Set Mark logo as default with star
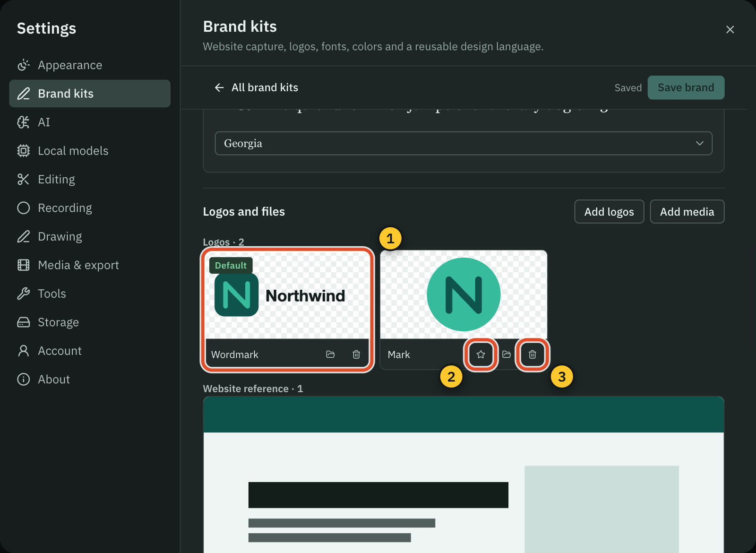Image resolution: width=756 pixels, height=553 pixels. pos(481,354)
